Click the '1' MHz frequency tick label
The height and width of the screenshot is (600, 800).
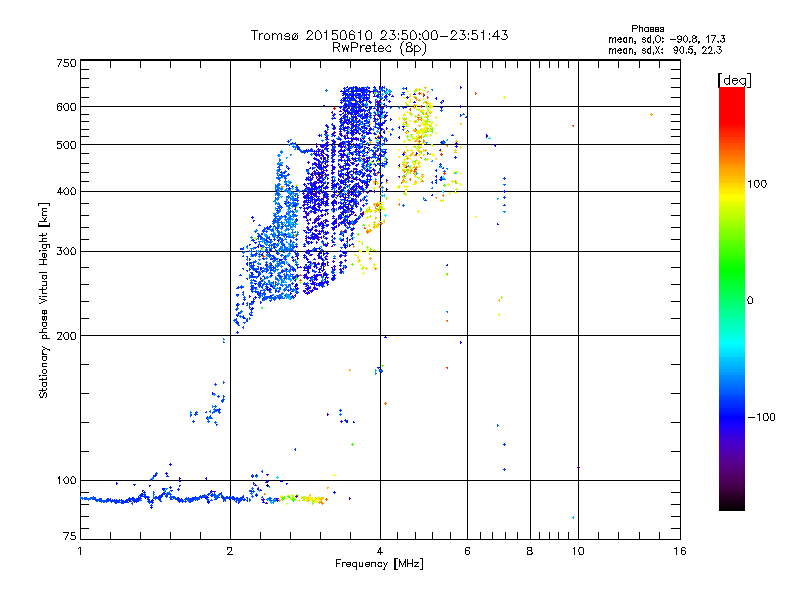tap(80, 551)
